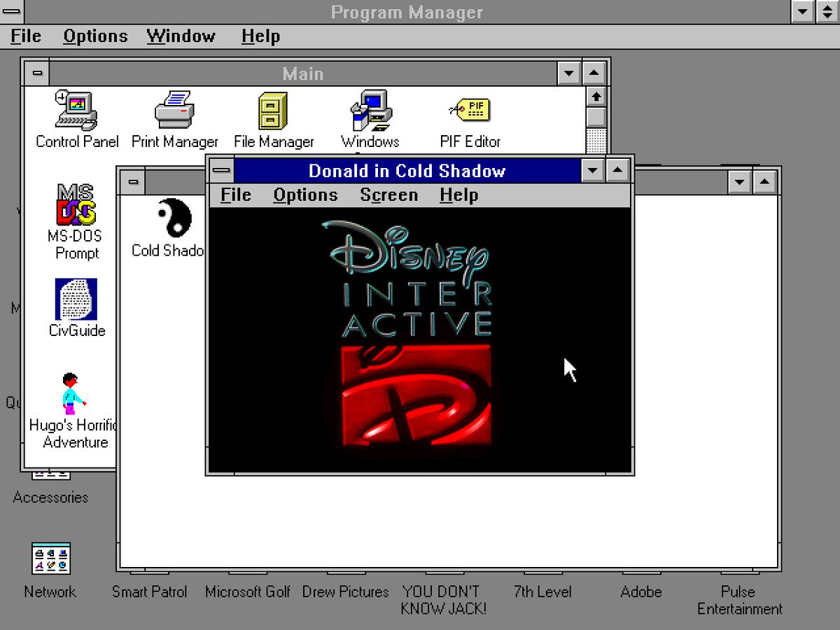Open the Screen menu in Cold Shadow game
Screen dimensions: 840x630
click(x=388, y=195)
